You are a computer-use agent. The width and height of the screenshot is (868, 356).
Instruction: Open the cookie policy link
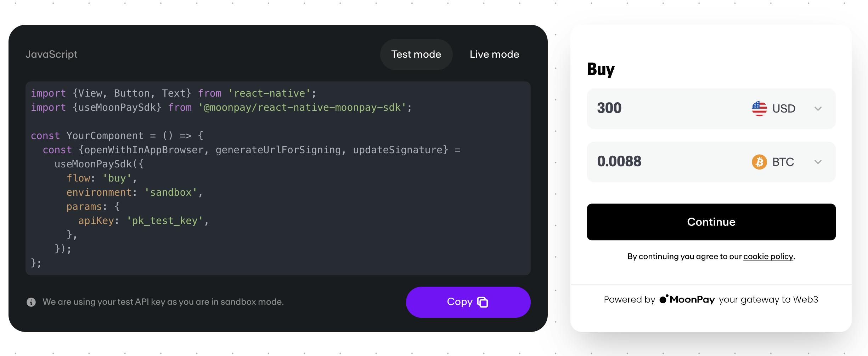(x=768, y=257)
